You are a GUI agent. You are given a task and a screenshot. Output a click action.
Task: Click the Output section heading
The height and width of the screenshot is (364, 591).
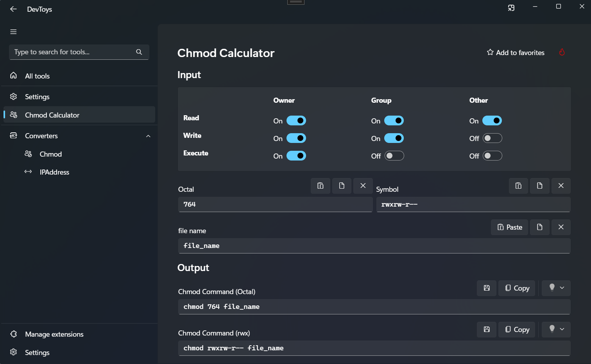[193, 268]
